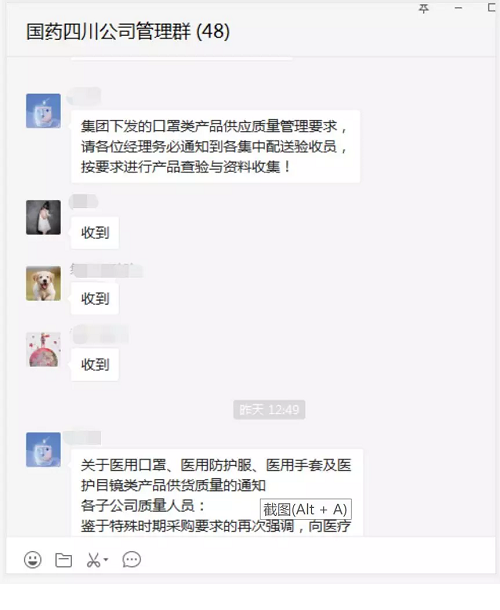Click the message about 医用防护服 supply notice
The image size is (500, 610).
click(x=217, y=493)
